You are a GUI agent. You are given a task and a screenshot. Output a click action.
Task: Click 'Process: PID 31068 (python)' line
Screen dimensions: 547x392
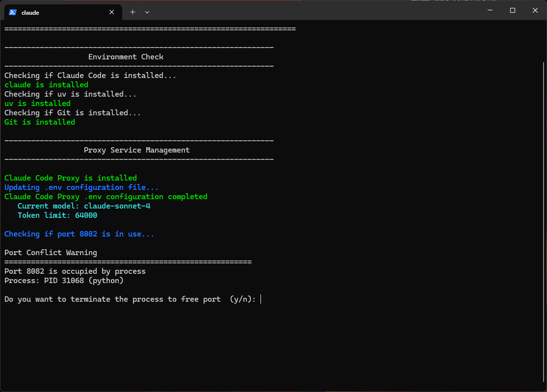pyautogui.click(x=64, y=281)
